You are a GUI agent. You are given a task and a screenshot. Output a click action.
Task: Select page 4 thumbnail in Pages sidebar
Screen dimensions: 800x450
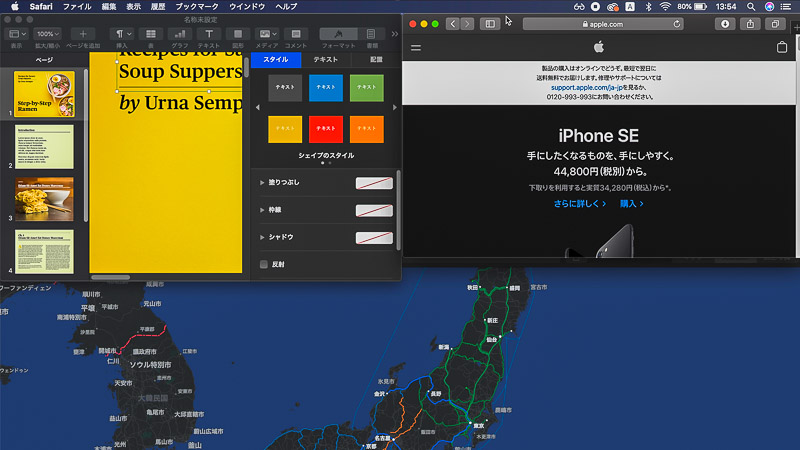(x=44, y=252)
